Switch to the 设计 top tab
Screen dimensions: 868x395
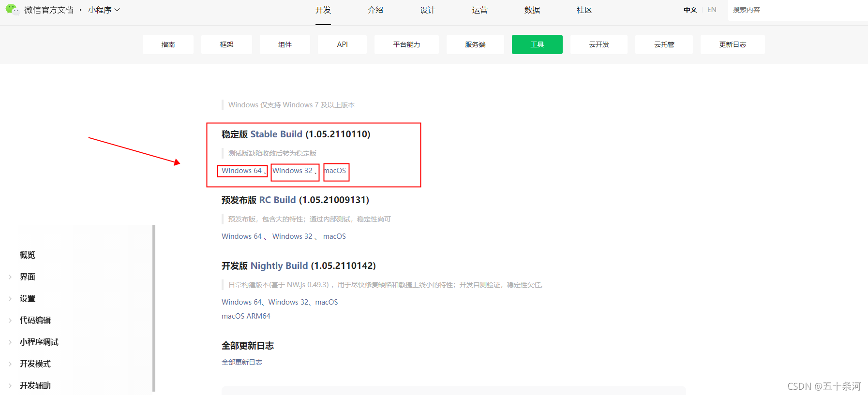click(x=428, y=10)
